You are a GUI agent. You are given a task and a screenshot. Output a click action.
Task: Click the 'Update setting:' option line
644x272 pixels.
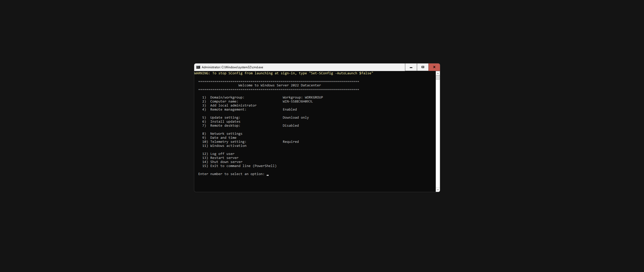[221, 118]
